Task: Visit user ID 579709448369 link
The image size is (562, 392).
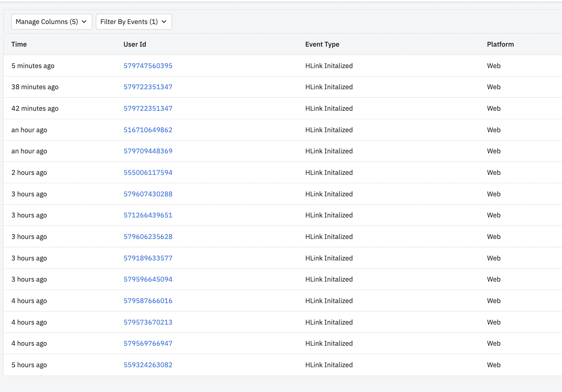Action: click(148, 151)
